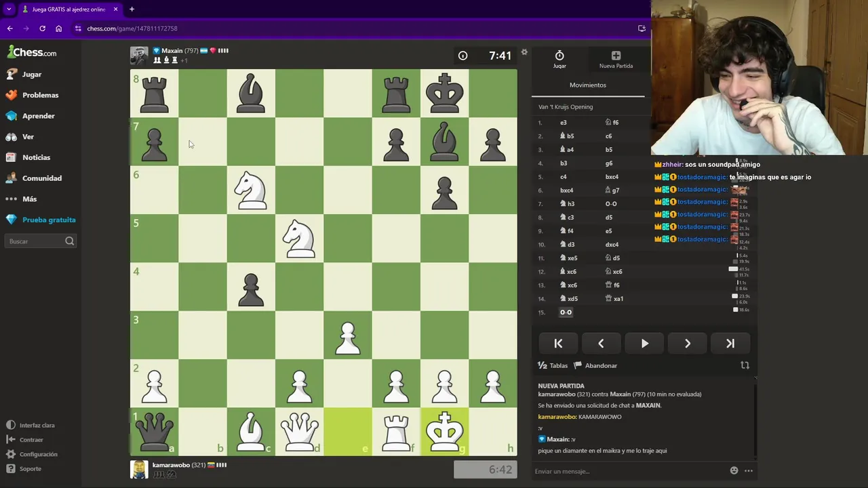868x488 pixels.
Task: Open the tab list dropdown arrow
Action: pos(9,9)
